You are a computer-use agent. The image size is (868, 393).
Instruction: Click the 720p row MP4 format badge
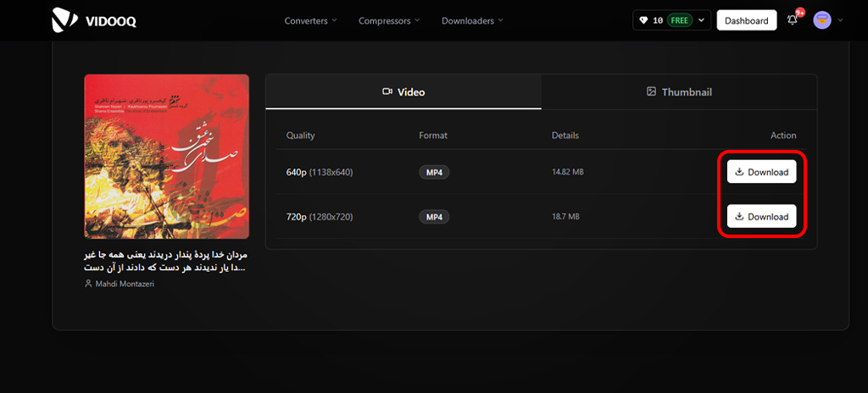[x=434, y=217]
